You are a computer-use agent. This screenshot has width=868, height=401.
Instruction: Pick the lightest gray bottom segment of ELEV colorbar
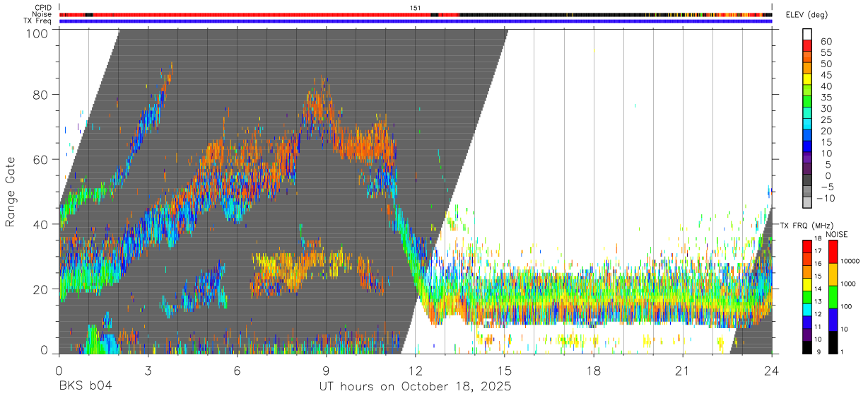tap(807, 203)
